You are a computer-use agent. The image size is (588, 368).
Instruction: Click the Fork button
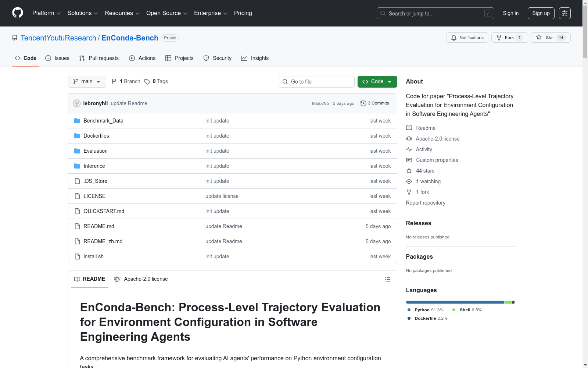click(x=509, y=38)
